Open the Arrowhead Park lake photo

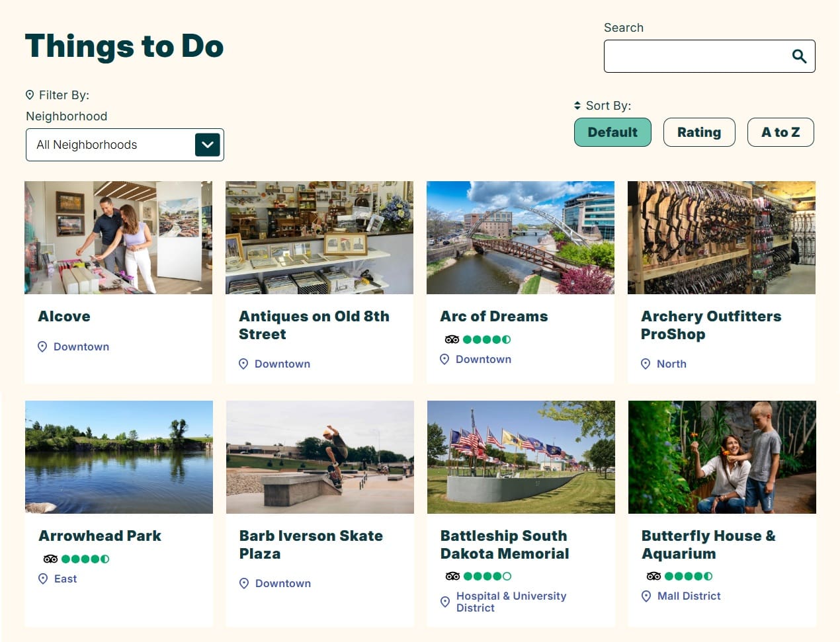click(x=119, y=457)
